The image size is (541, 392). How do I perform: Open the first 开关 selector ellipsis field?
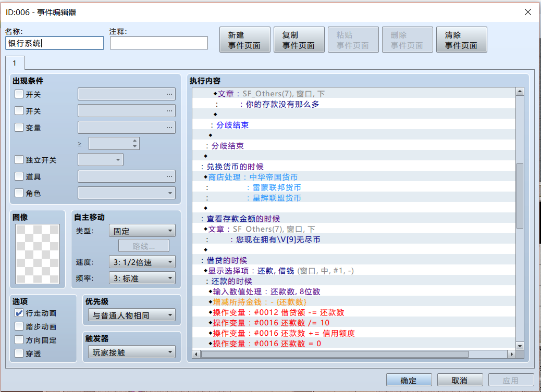coord(127,94)
